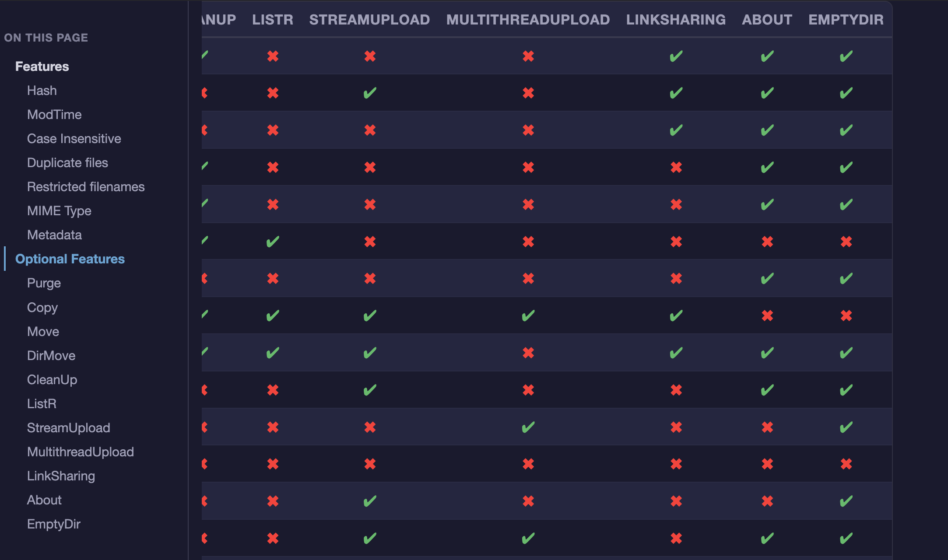The width and height of the screenshot is (948, 560).
Task: Click the LISTR column header
Action: 273,20
